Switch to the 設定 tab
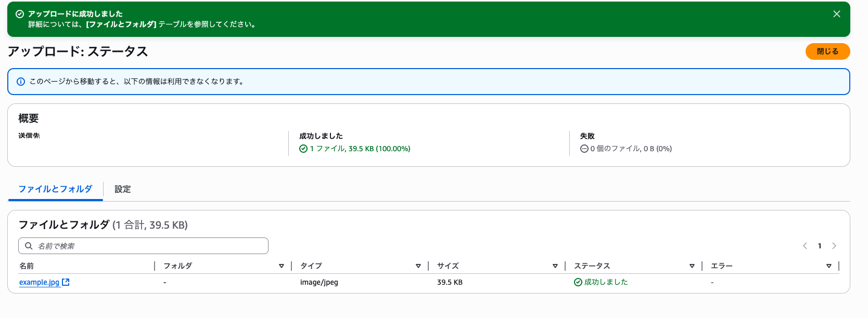The width and height of the screenshot is (868, 318). pyautogui.click(x=123, y=189)
